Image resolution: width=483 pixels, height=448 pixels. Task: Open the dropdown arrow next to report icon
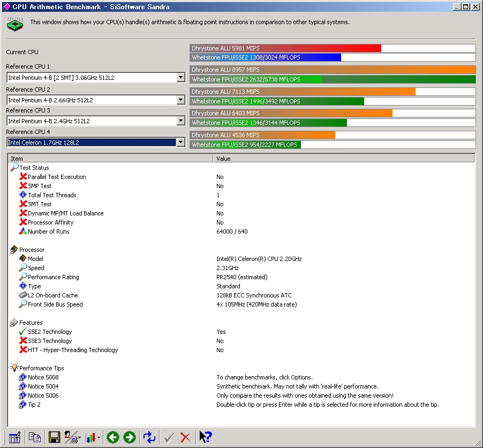click(x=79, y=437)
